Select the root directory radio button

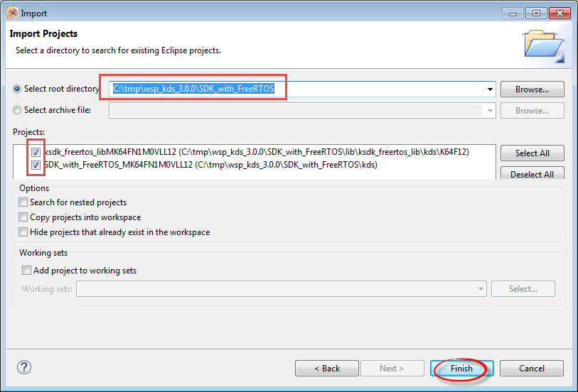tap(18, 89)
